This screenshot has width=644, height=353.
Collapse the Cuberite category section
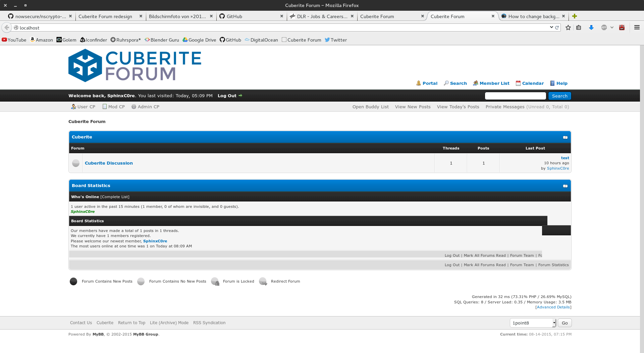tap(565, 137)
